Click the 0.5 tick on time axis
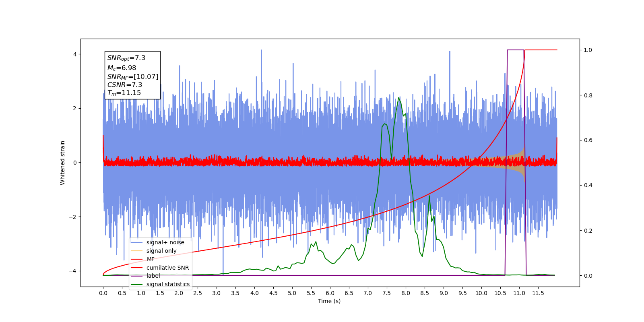This screenshot has width=644, height=322. click(x=122, y=293)
